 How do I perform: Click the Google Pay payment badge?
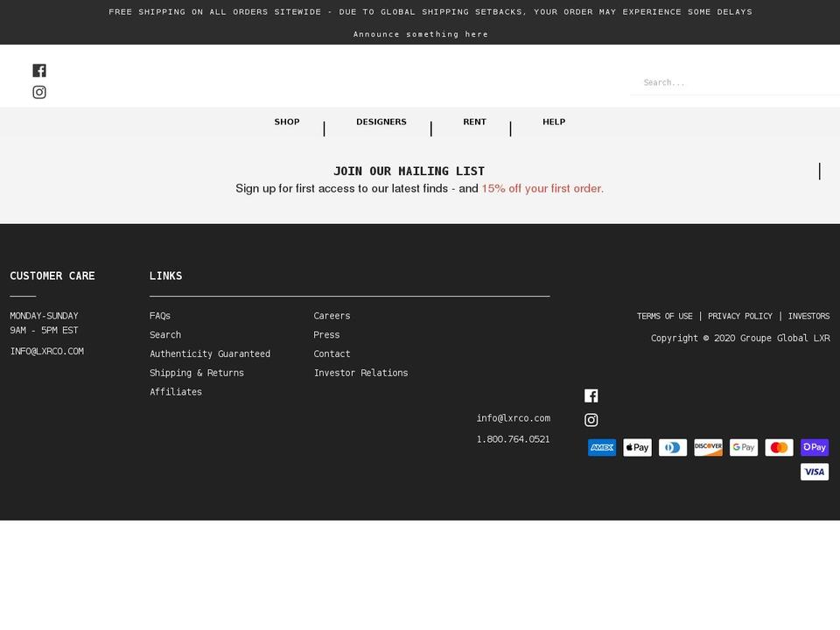(x=743, y=447)
